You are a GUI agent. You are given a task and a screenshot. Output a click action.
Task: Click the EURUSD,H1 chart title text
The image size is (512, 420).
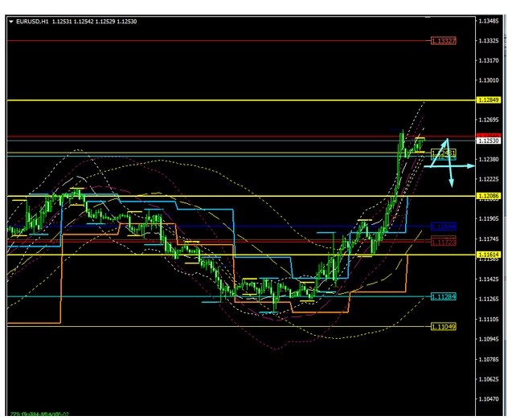click(x=32, y=22)
